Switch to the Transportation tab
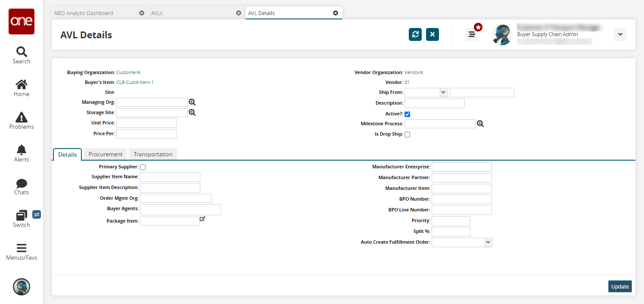The image size is (644, 304). (153, 154)
